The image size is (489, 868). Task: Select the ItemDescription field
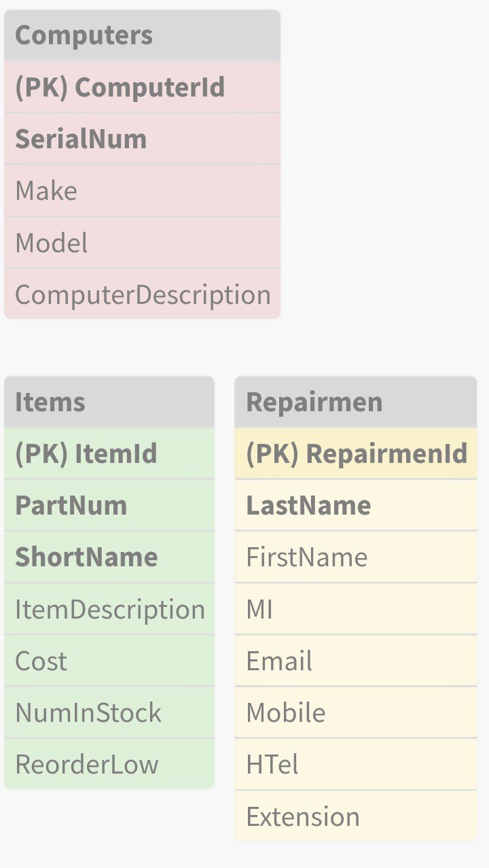[109, 609]
